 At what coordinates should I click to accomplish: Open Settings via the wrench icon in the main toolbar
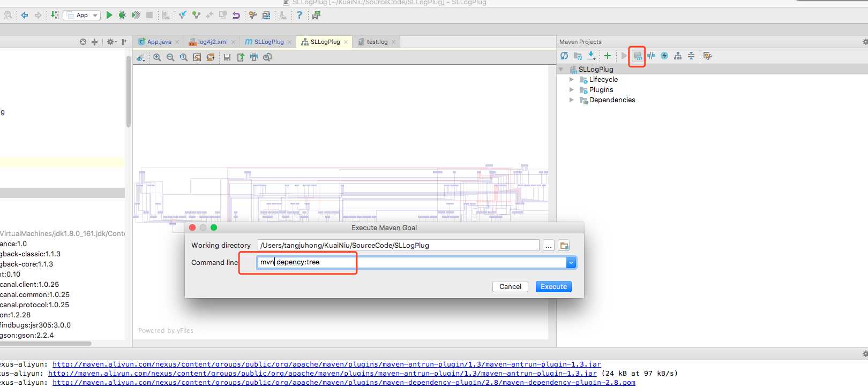(253, 15)
